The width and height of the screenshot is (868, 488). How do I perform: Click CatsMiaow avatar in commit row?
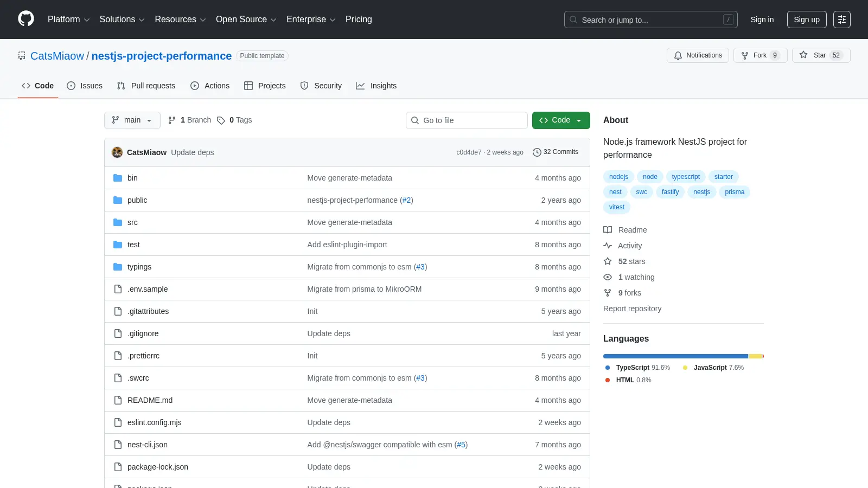pos(117,152)
